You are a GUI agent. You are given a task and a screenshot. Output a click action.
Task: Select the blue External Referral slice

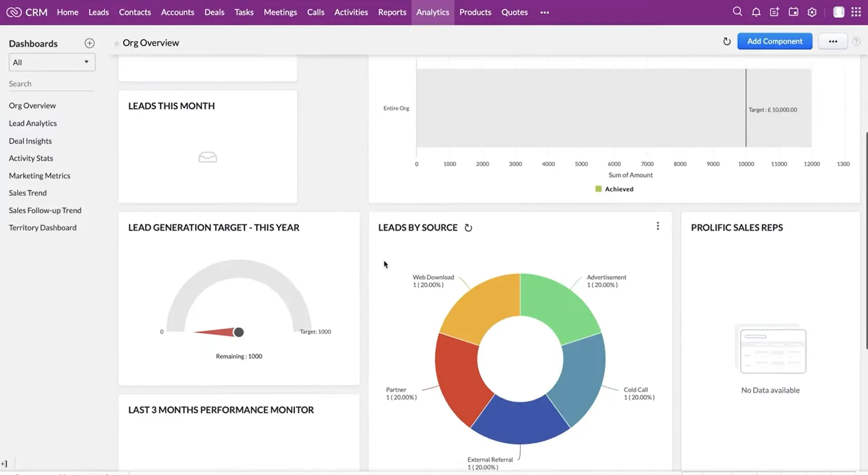[x=519, y=422]
